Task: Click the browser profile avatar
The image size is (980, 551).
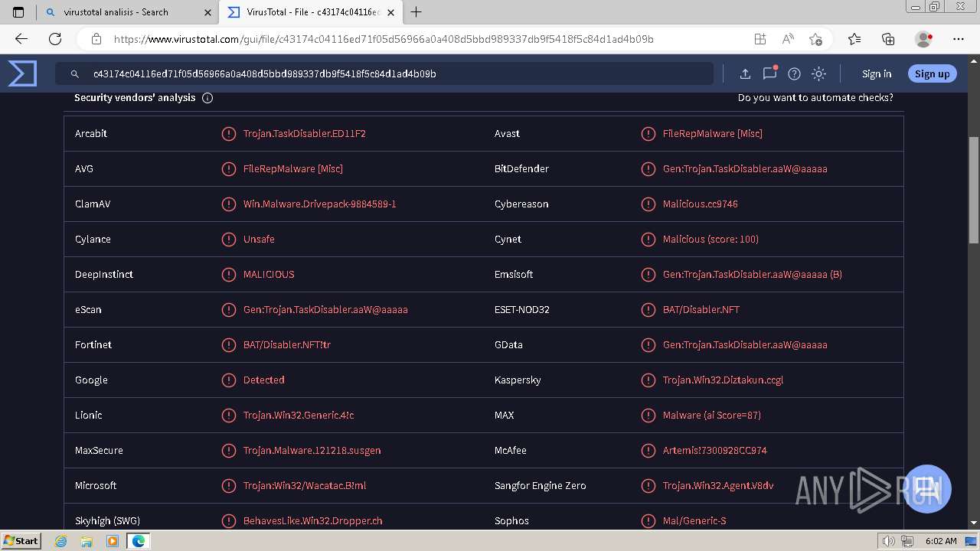Action: (924, 39)
